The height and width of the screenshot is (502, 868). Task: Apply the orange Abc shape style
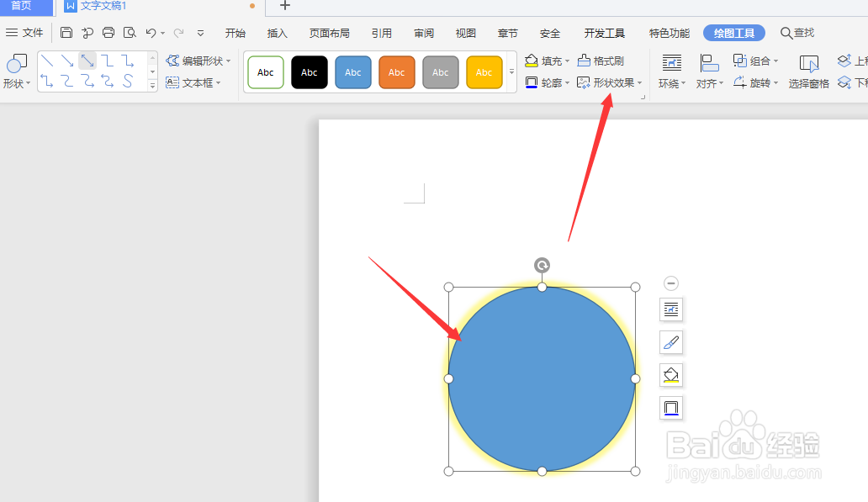tap(397, 72)
